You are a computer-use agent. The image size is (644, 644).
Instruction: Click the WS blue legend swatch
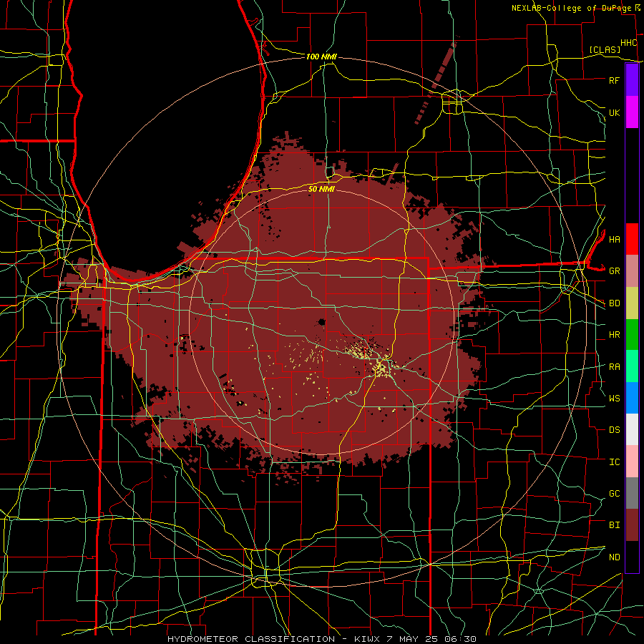point(632,398)
